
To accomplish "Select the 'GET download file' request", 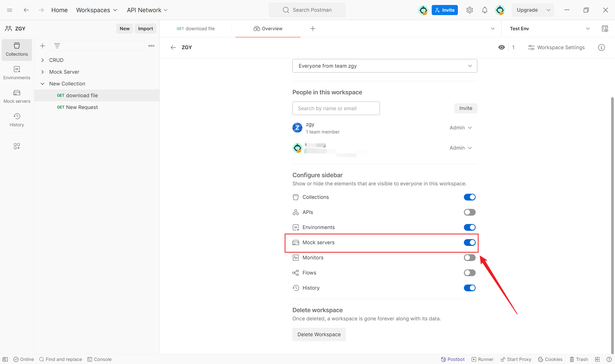I will (x=97, y=96).
